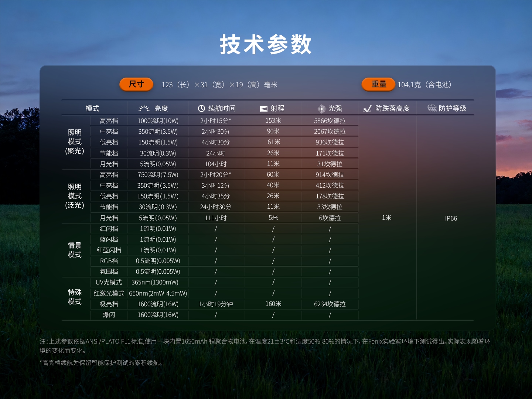
Task: Click the 技术参数 title heading
Action: coord(266,45)
